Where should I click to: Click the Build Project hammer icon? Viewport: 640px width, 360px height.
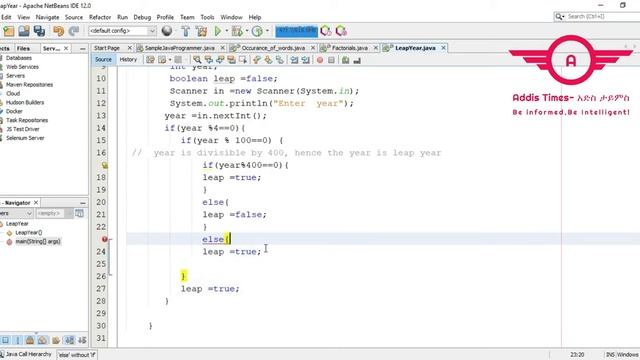click(186, 31)
